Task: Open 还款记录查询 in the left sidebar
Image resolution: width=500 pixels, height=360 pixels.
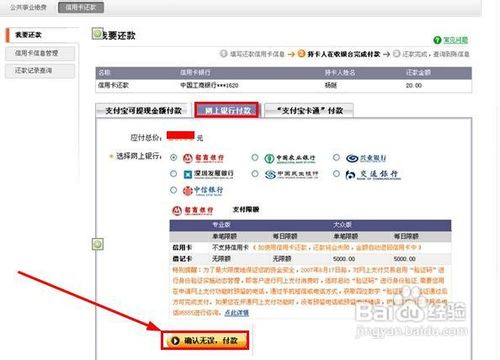Action: 40,70
